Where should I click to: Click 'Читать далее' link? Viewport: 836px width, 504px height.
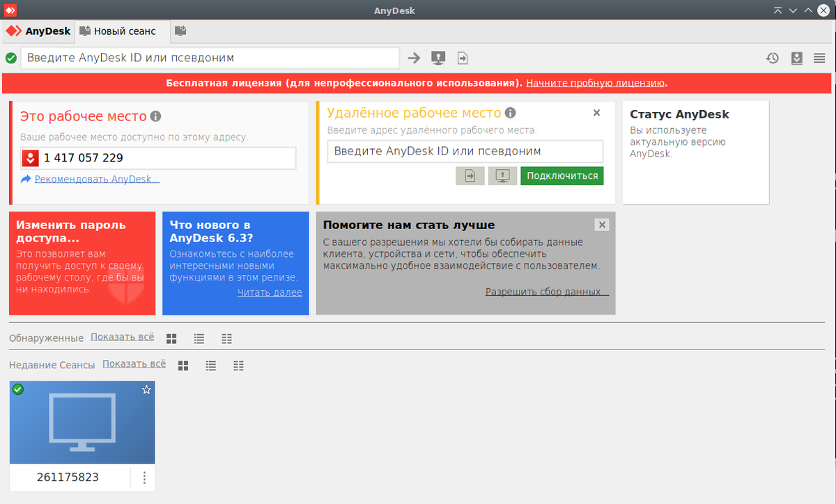270,292
